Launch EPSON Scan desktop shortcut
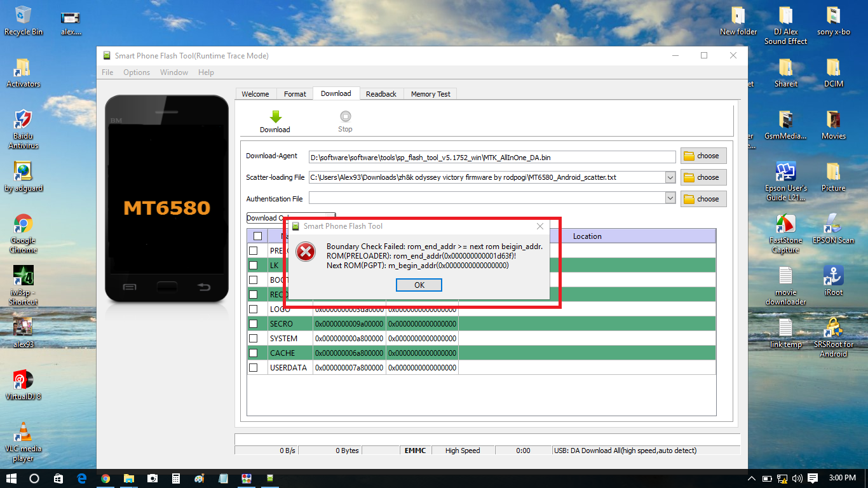The image size is (868, 488). (833, 224)
